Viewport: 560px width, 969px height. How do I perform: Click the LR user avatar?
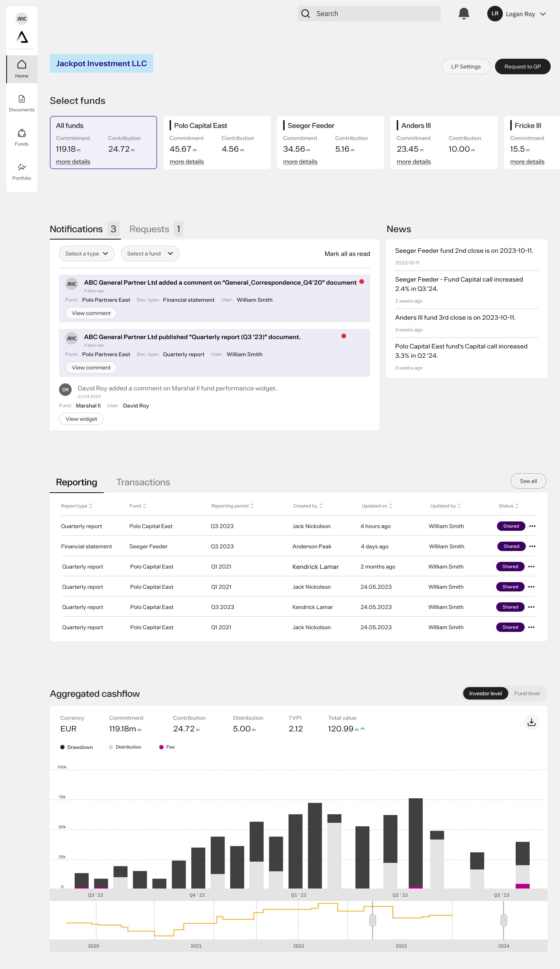tap(495, 14)
